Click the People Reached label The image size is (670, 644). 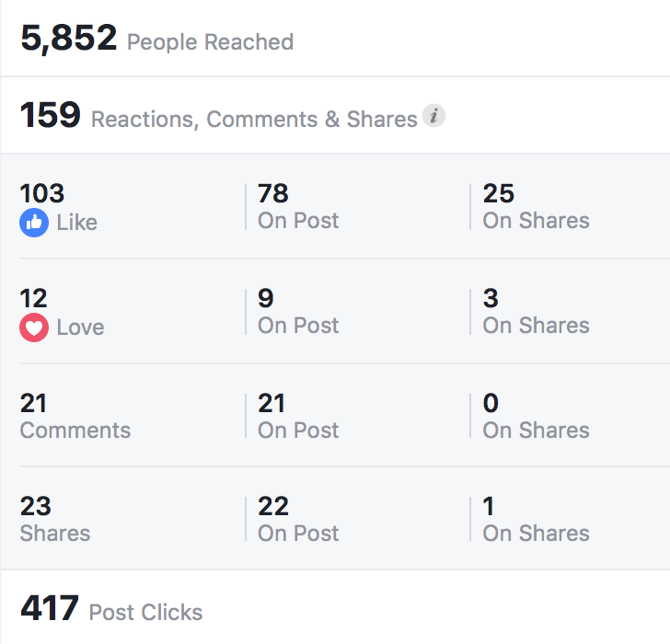210,41
